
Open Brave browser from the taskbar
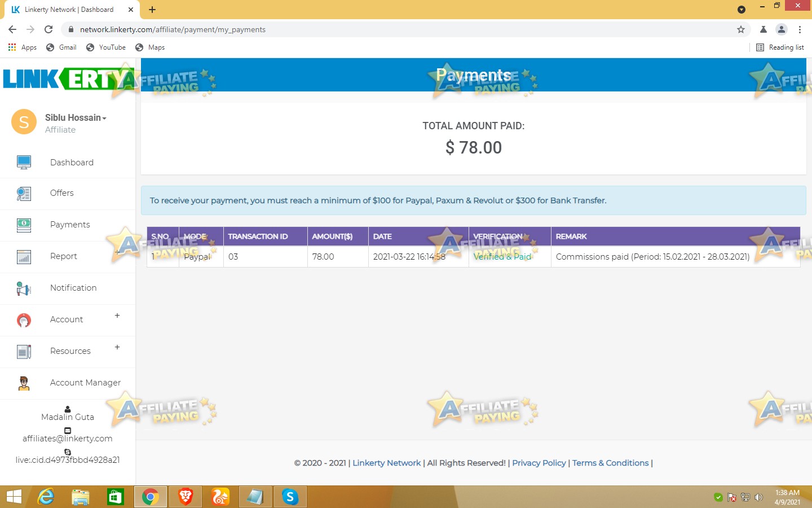click(x=186, y=497)
